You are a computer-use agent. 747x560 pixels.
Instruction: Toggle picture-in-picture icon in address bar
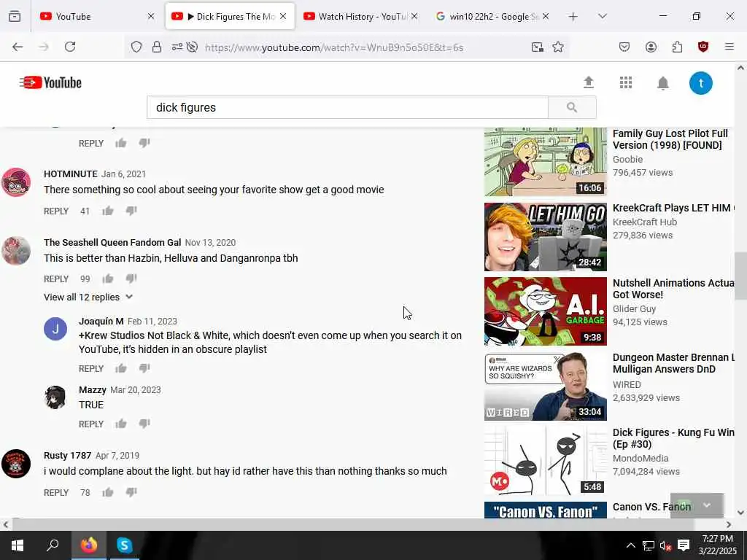(x=538, y=47)
